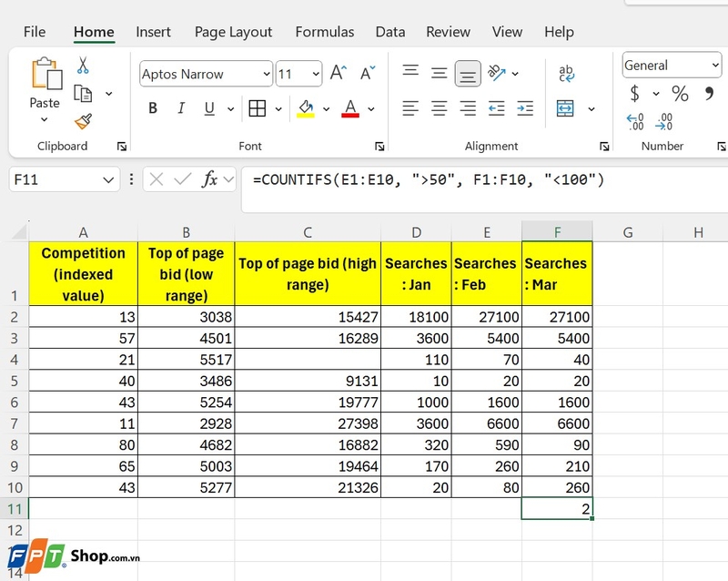Apply the Borders button
This screenshot has height=581, width=728.
(257, 108)
